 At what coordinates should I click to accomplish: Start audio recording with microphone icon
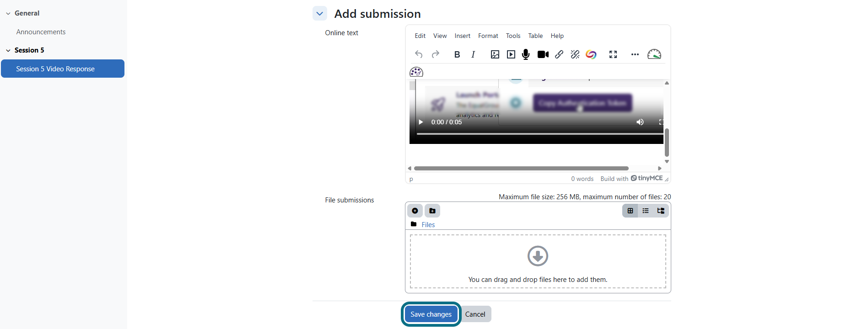pyautogui.click(x=526, y=54)
